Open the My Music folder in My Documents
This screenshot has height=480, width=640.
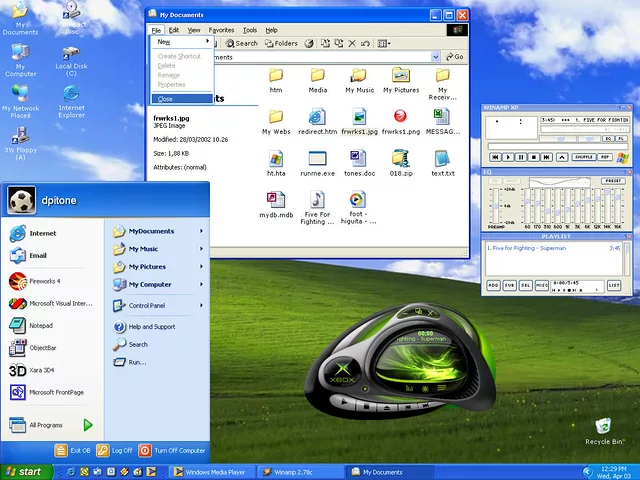pos(359,80)
